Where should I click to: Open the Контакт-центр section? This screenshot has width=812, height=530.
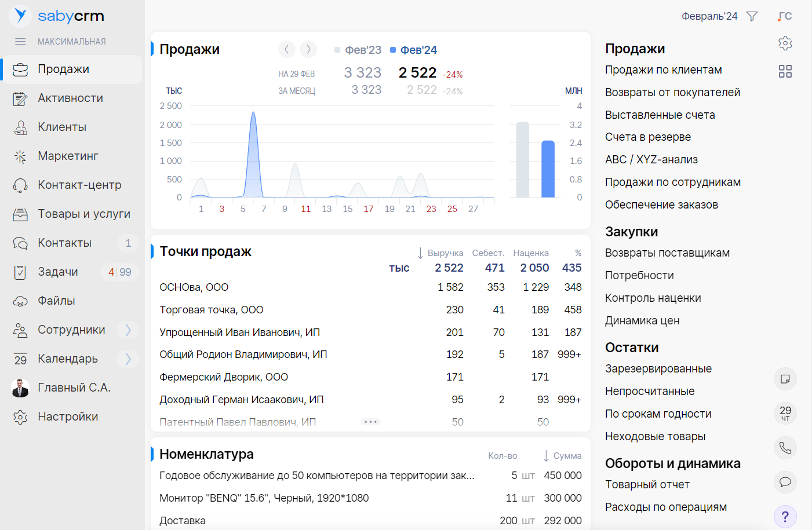point(79,185)
